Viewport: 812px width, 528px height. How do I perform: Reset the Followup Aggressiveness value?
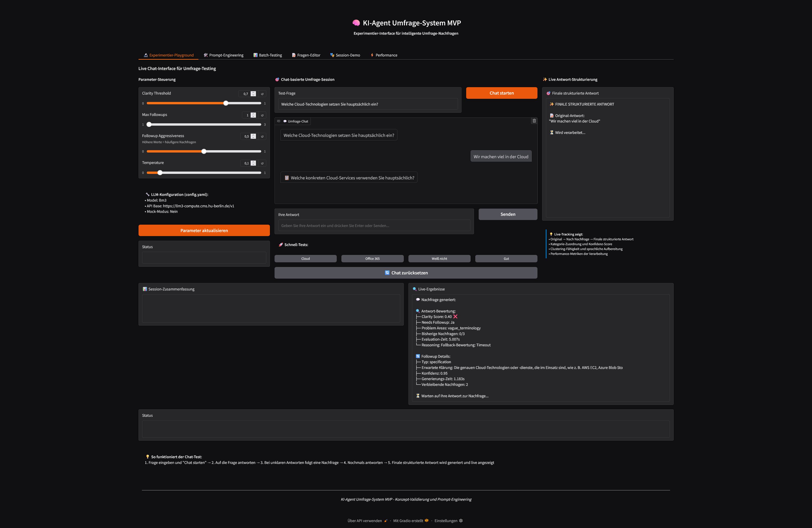262,136
